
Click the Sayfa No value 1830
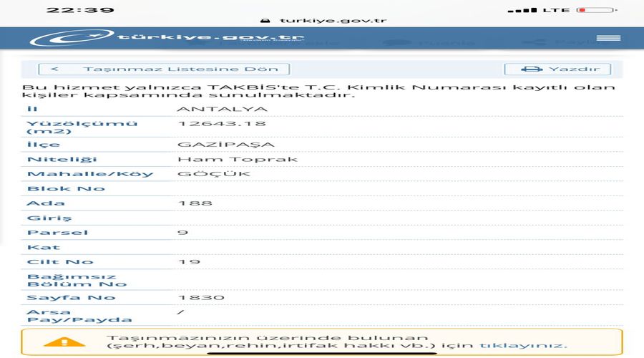(200, 297)
